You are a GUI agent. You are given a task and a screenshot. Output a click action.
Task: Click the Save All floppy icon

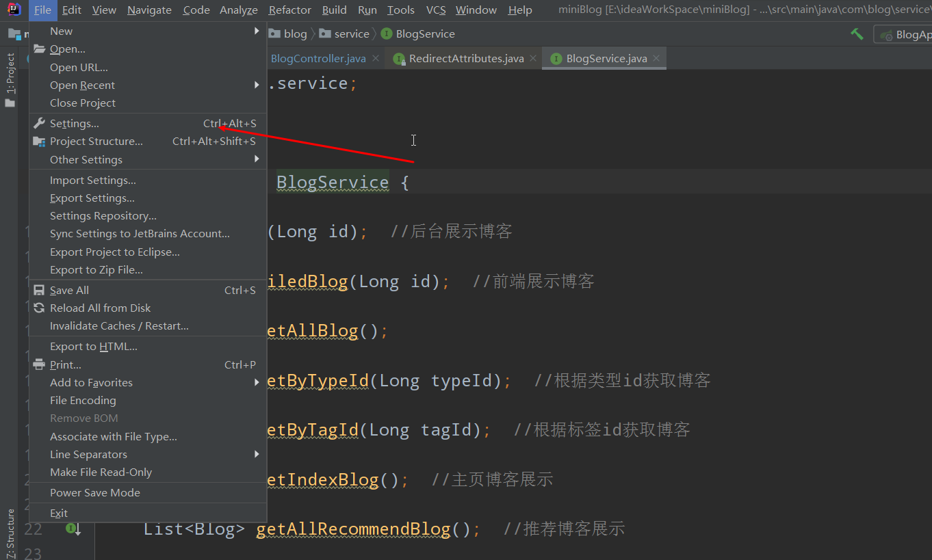coord(39,290)
